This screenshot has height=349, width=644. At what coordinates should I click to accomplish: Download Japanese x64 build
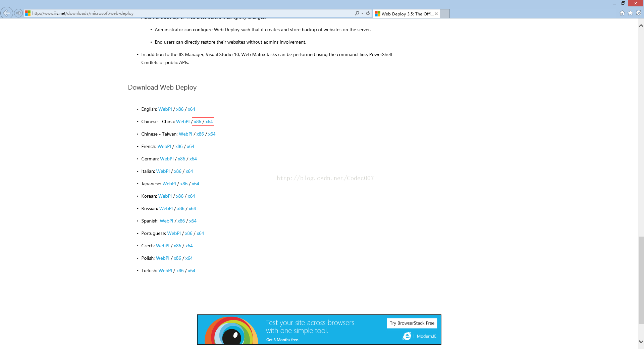click(x=196, y=184)
